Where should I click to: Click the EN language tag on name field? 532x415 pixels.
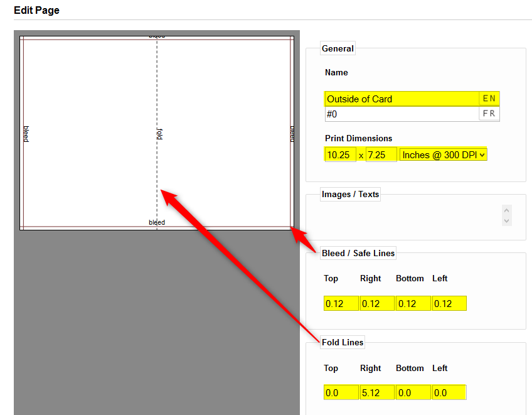[x=489, y=99]
